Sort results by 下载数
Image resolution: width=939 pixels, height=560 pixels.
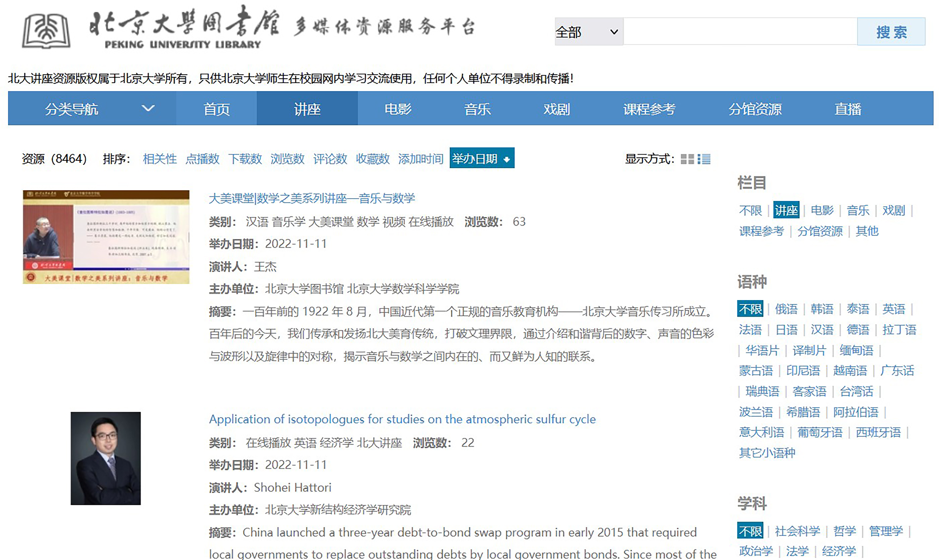(245, 159)
